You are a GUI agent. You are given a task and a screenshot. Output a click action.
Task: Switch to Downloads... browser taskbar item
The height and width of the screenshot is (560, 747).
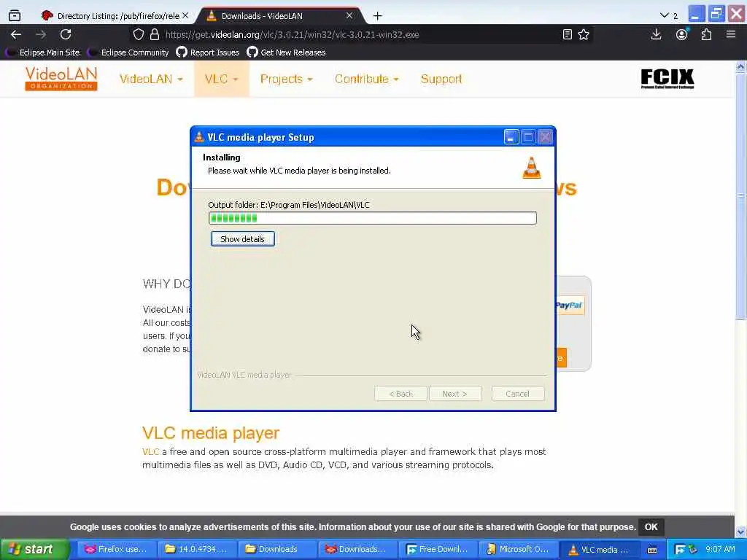point(357,550)
